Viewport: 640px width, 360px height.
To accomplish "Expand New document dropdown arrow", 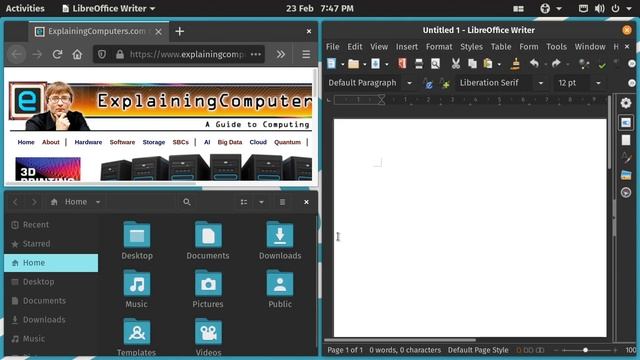I will tap(342, 64).
